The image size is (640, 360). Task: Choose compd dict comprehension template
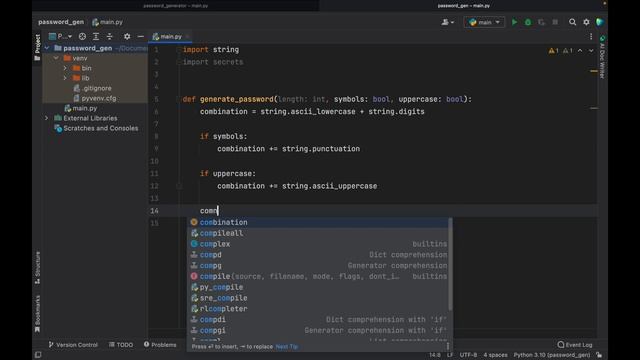click(318, 255)
